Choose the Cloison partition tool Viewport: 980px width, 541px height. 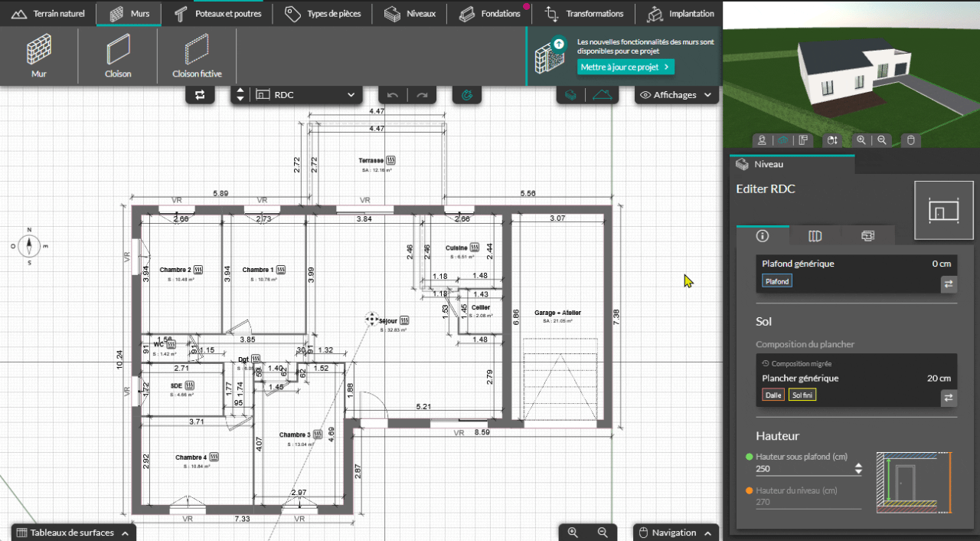(x=118, y=56)
